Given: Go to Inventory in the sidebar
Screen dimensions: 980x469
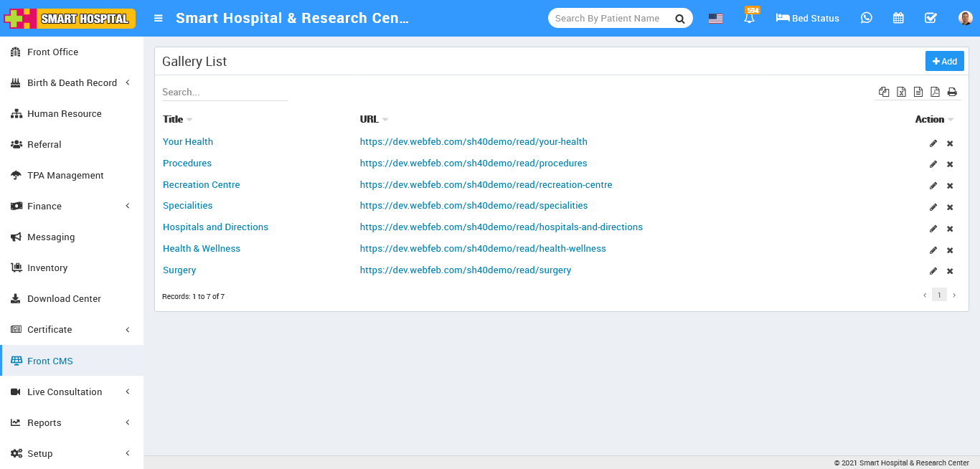Looking at the screenshot, I should pos(47,267).
